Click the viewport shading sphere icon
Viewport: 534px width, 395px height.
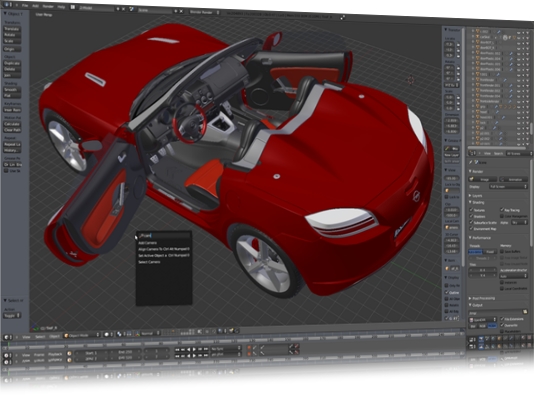tap(107, 334)
